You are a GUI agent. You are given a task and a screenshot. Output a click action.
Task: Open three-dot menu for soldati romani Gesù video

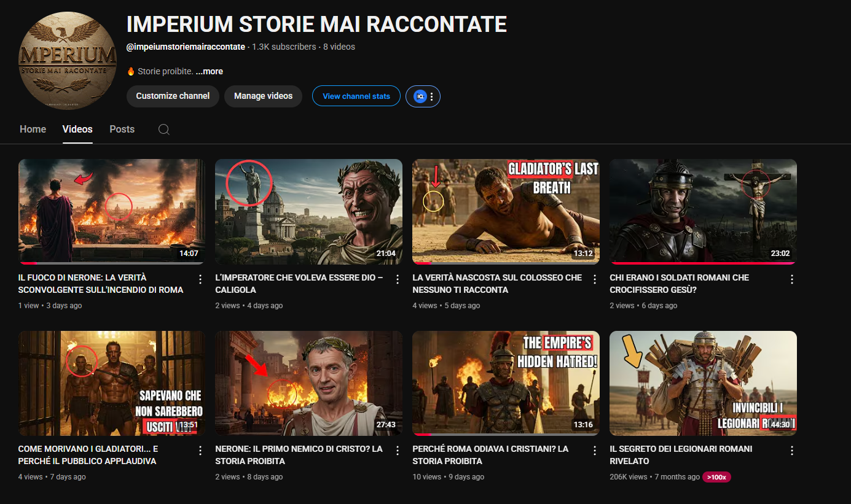pyautogui.click(x=792, y=279)
